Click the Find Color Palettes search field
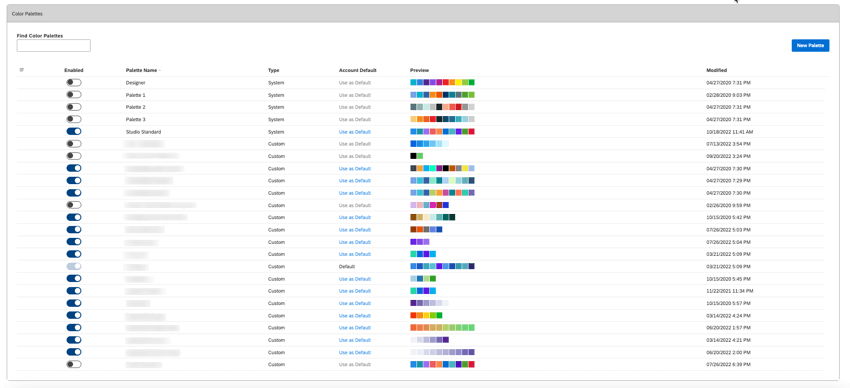The image size is (850, 388). 54,46
